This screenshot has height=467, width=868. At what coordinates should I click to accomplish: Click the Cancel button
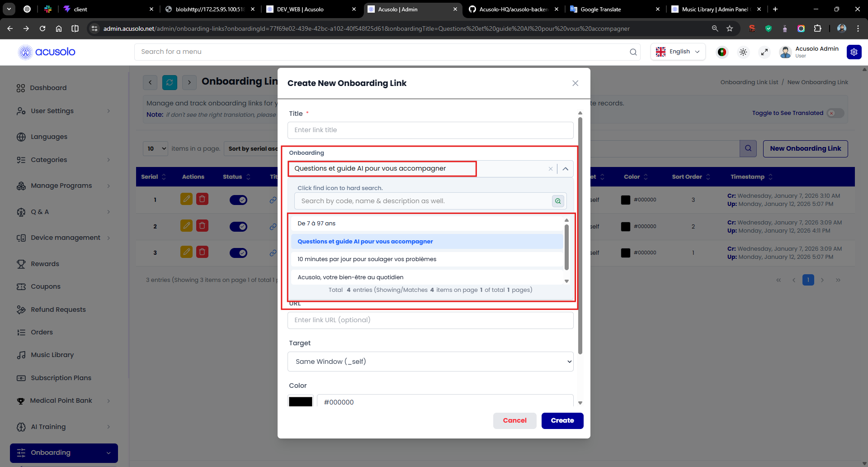coord(514,420)
